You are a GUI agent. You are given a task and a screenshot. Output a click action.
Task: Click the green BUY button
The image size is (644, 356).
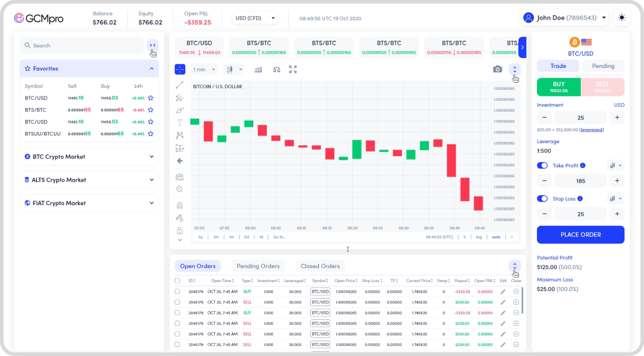[559, 87]
